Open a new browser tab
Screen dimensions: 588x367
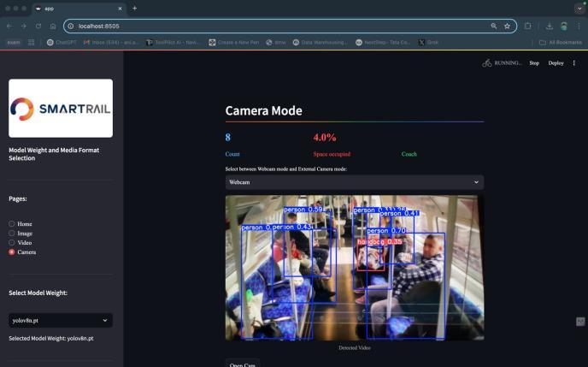(x=135, y=9)
